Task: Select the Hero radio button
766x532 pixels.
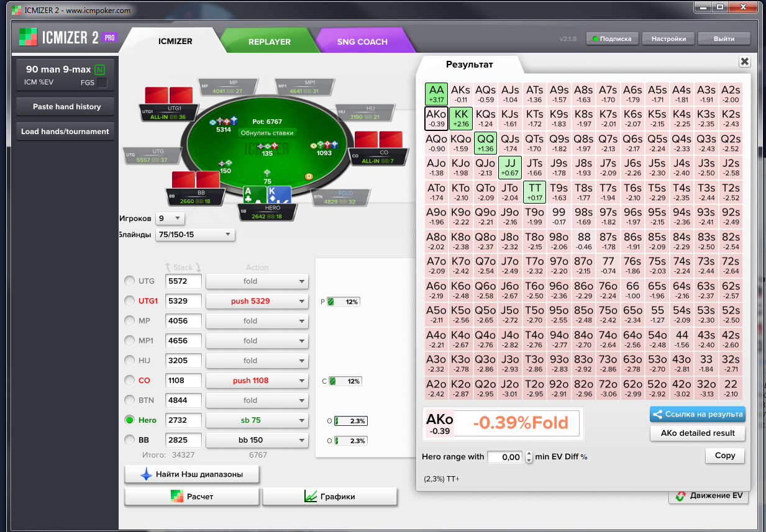Action: click(x=130, y=420)
